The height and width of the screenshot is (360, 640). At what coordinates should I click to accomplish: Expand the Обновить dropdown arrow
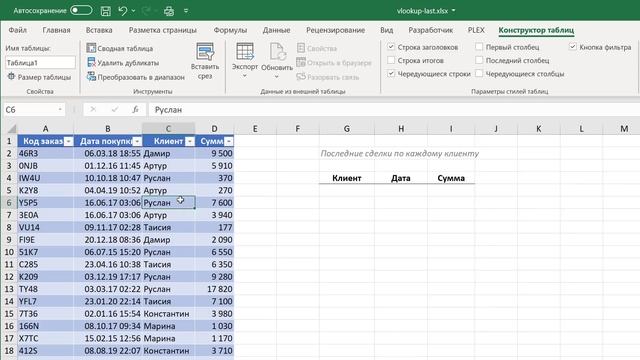point(277,77)
